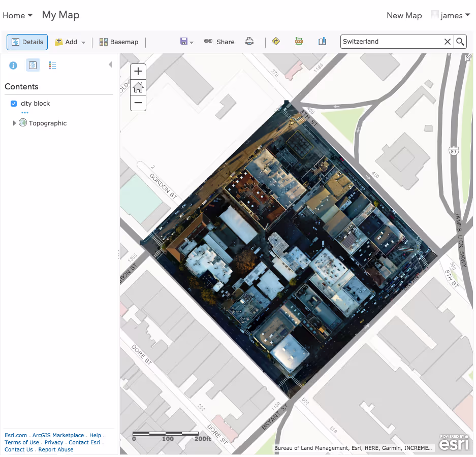Zoom in on the map
476x457 pixels.
[x=138, y=71]
